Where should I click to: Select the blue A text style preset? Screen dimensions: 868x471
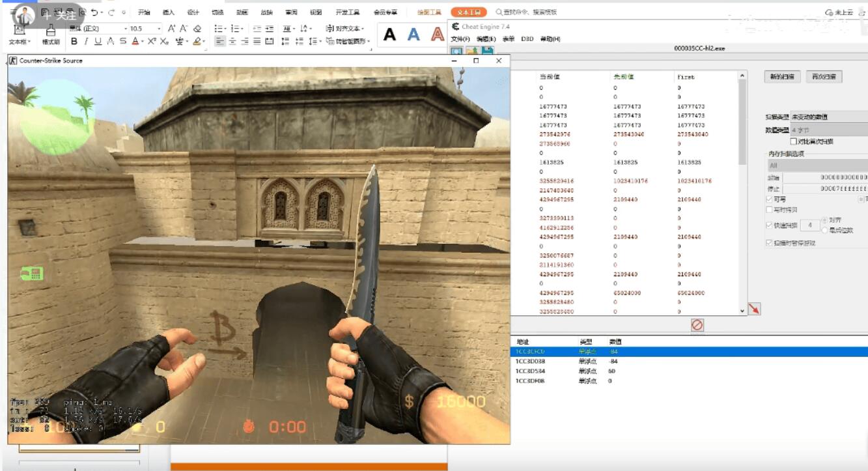coord(413,35)
